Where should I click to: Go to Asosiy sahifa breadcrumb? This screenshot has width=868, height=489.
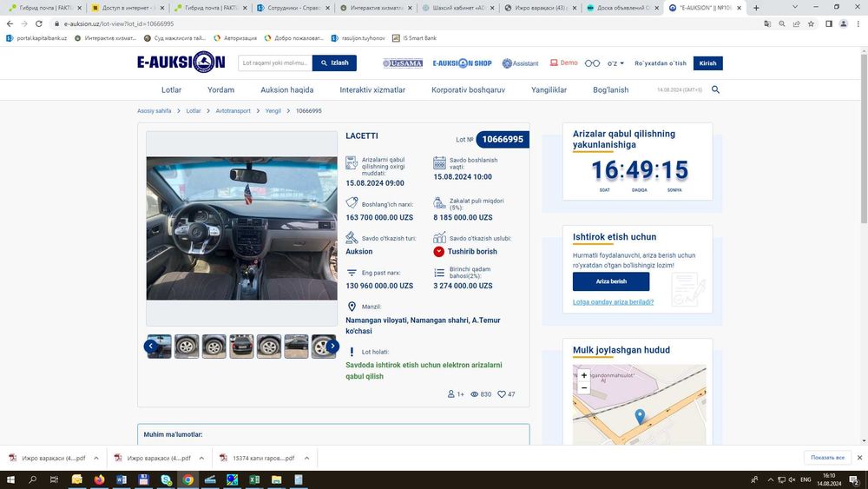click(154, 111)
